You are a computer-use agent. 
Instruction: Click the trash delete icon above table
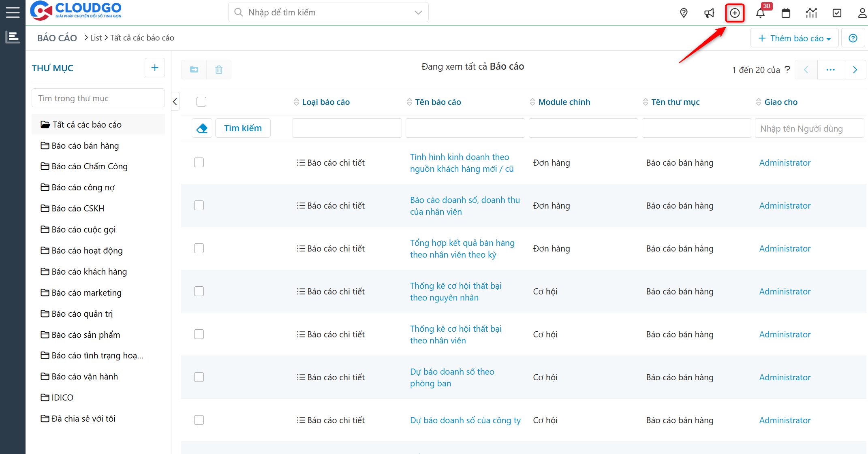(x=219, y=70)
